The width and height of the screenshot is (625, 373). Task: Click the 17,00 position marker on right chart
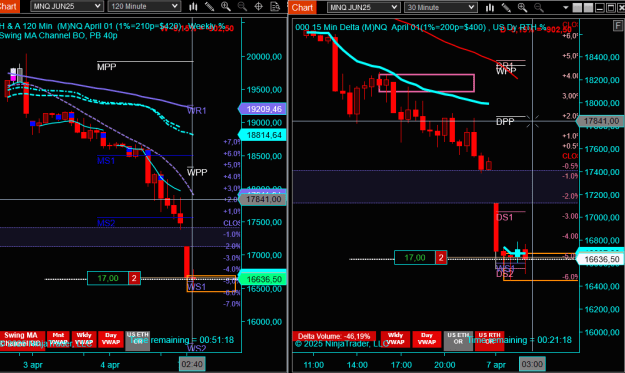[415, 258]
